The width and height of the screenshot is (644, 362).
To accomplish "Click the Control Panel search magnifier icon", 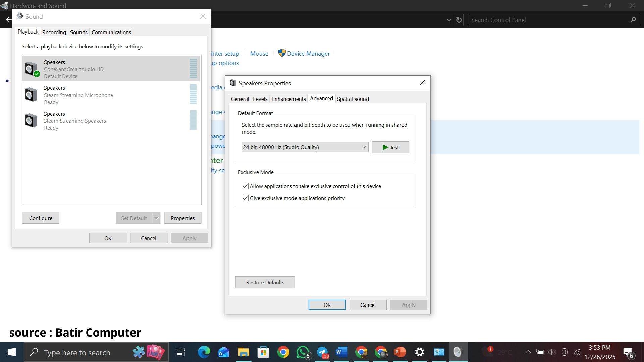I will pyautogui.click(x=633, y=20).
